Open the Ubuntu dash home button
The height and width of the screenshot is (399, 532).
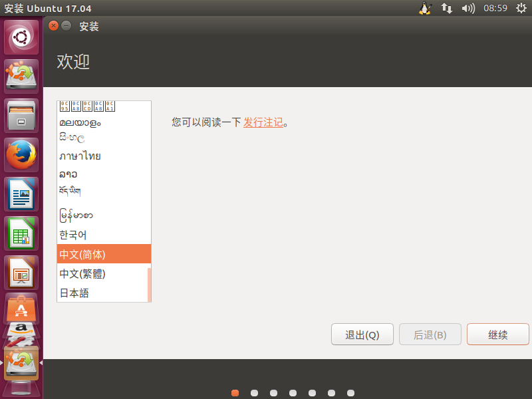point(21,37)
